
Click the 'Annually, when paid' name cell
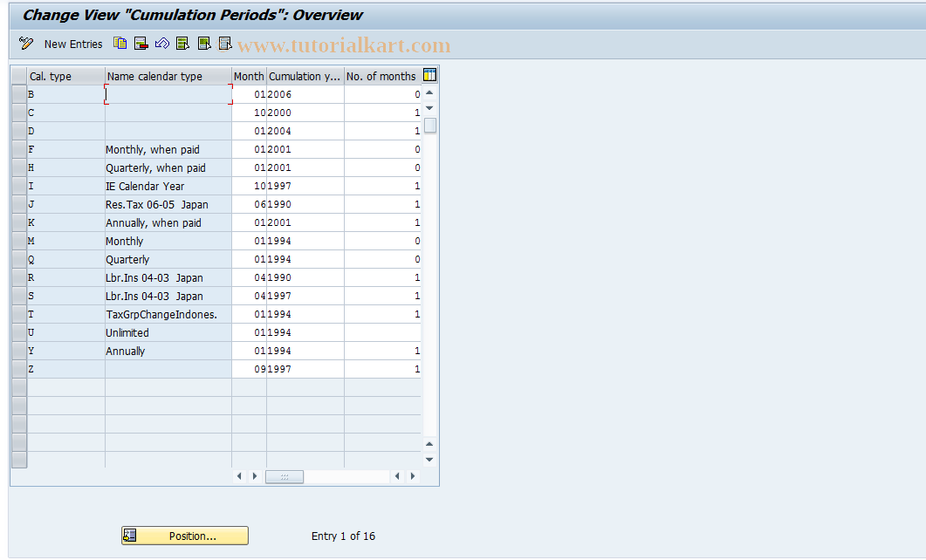pyautogui.click(x=168, y=222)
